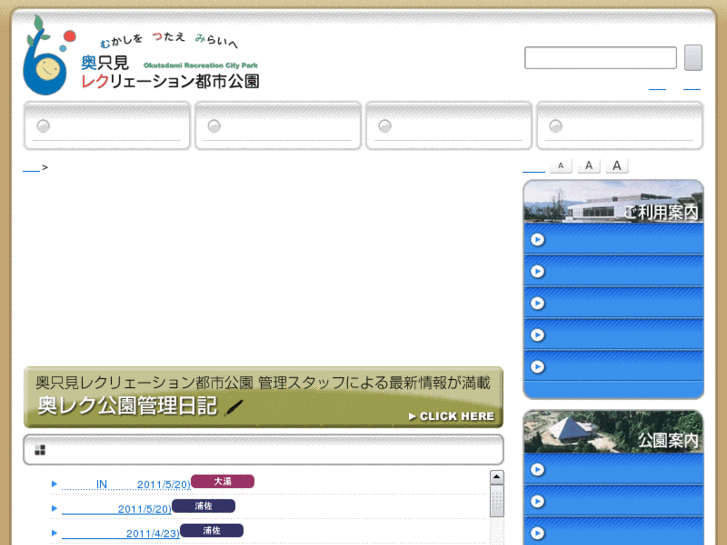Select the smallest 'A' font size button
727x545 pixels.
click(x=561, y=166)
